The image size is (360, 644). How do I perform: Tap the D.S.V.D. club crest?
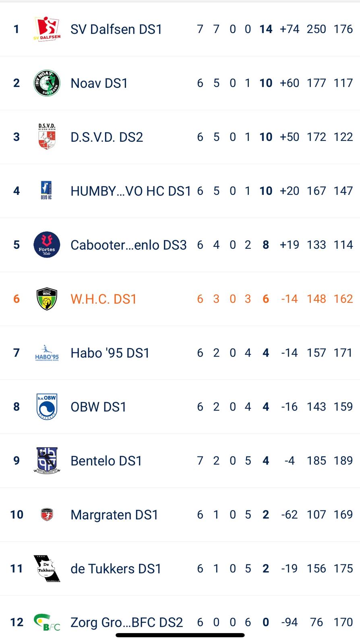click(x=47, y=137)
